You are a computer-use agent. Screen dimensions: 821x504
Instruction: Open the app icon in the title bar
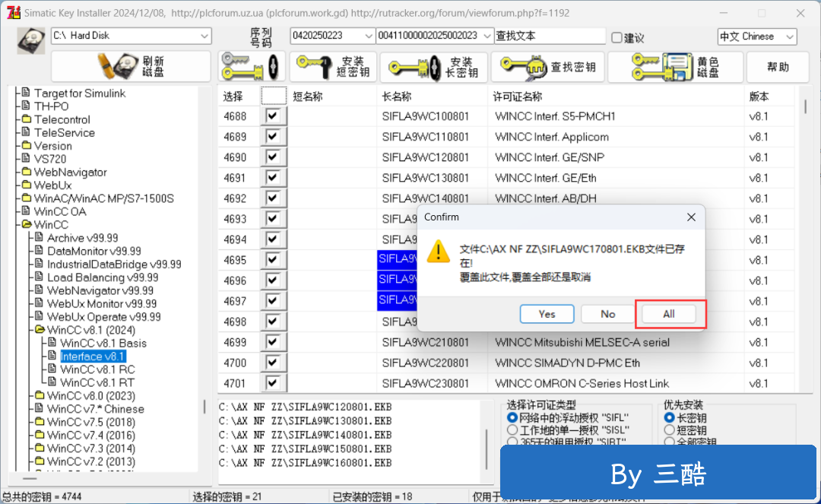(13, 13)
